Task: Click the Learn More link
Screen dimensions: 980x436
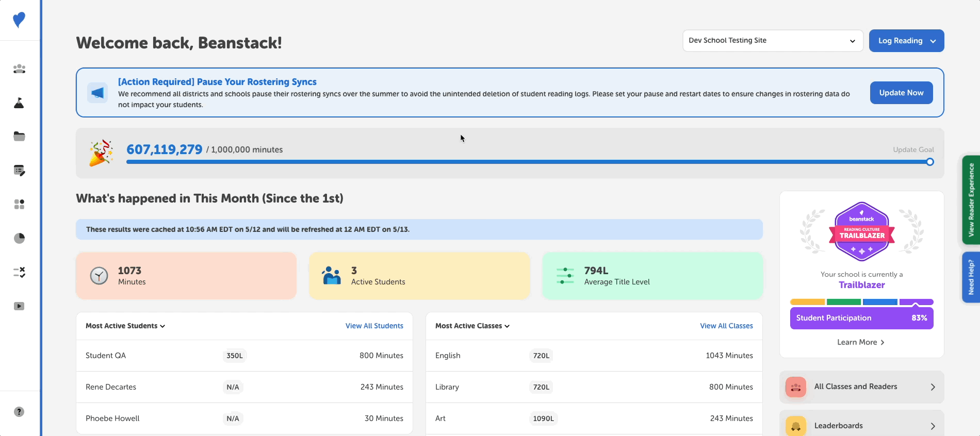Action: (861, 342)
